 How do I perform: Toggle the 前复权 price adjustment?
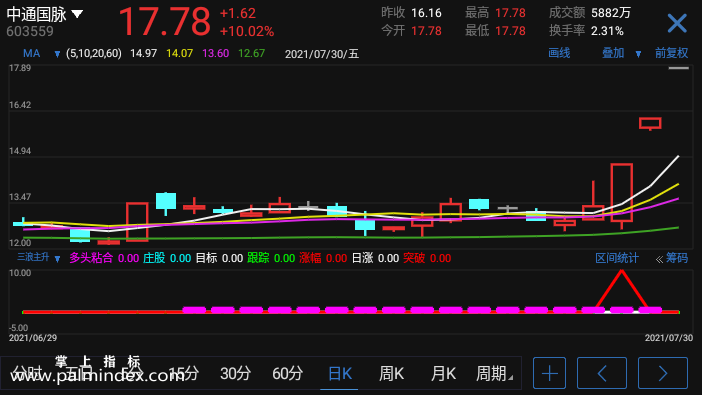(671, 53)
